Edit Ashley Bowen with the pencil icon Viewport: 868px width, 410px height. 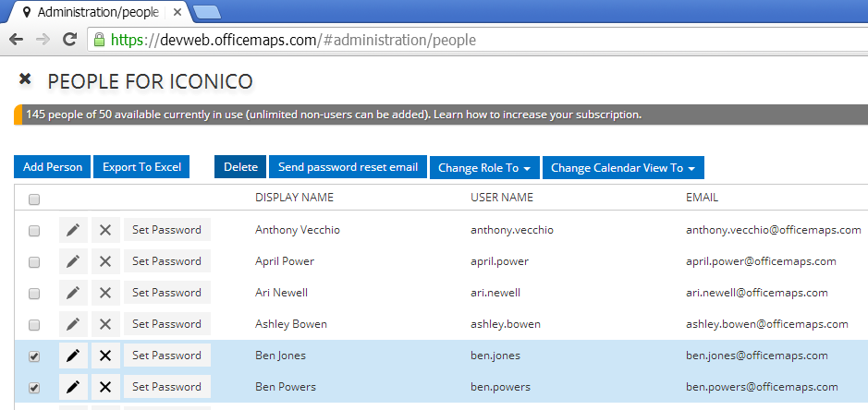pyautogui.click(x=73, y=324)
